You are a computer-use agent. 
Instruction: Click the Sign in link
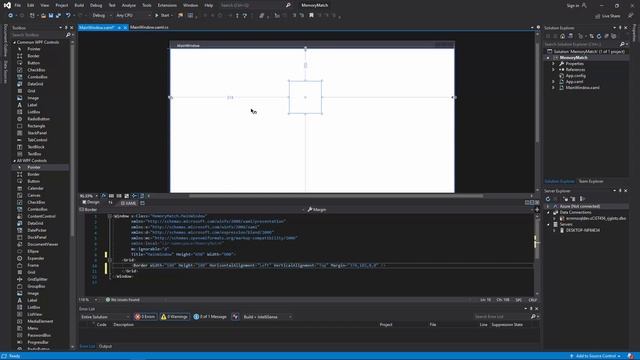coord(573,5)
